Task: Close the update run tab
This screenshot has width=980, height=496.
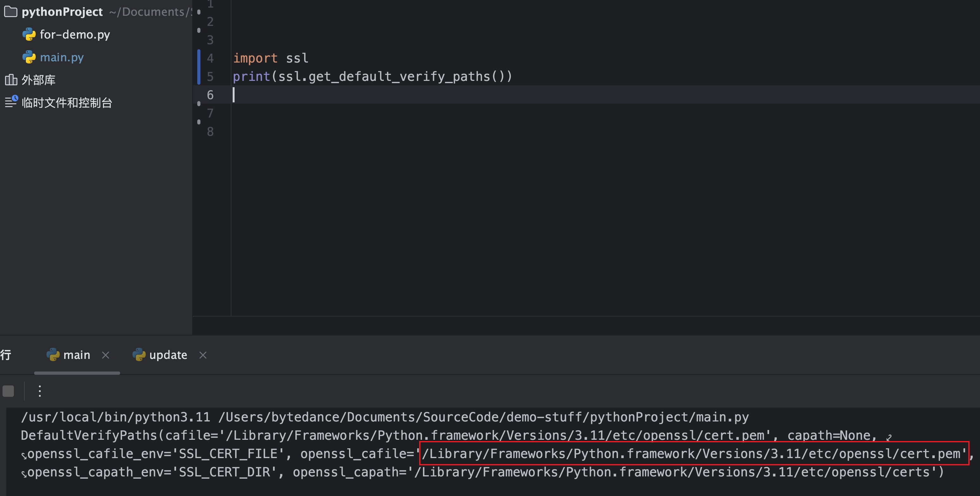Action: (x=203, y=354)
